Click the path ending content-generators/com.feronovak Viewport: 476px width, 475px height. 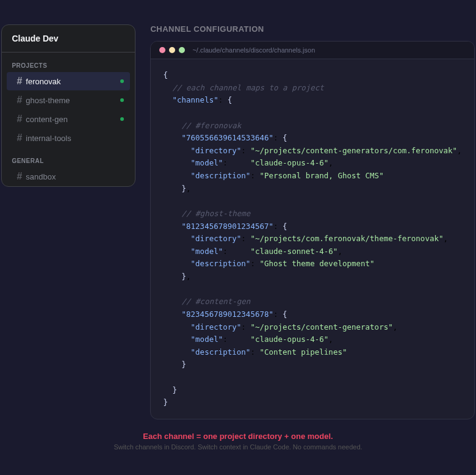354,151
